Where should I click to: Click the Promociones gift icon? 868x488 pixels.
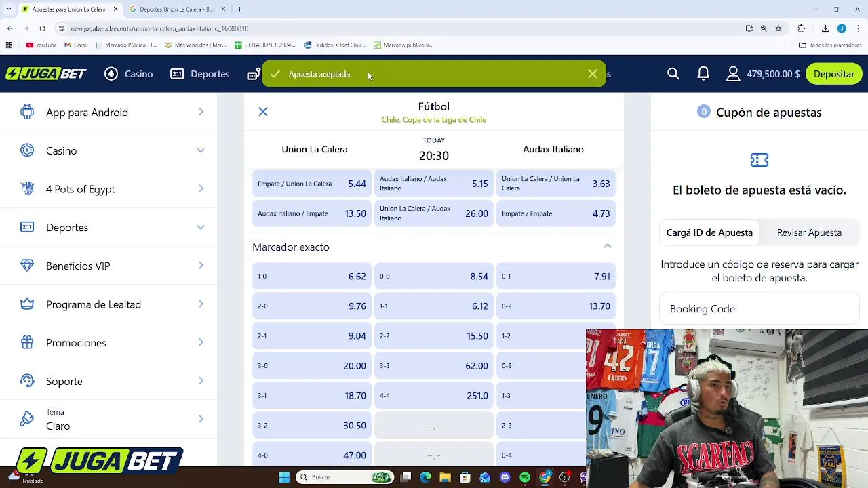27,342
